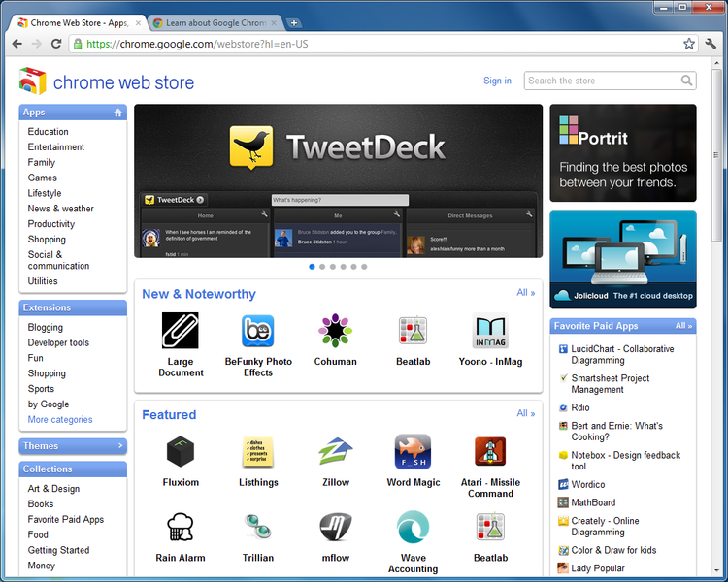The width and height of the screenshot is (728, 582).
Task: Switch to Learn about Google Chrome tab
Action: (215, 22)
